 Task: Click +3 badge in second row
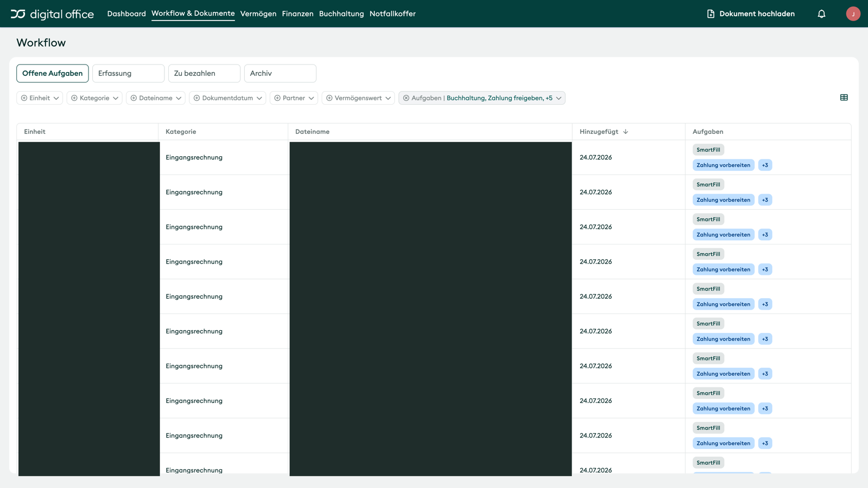coord(765,200)
